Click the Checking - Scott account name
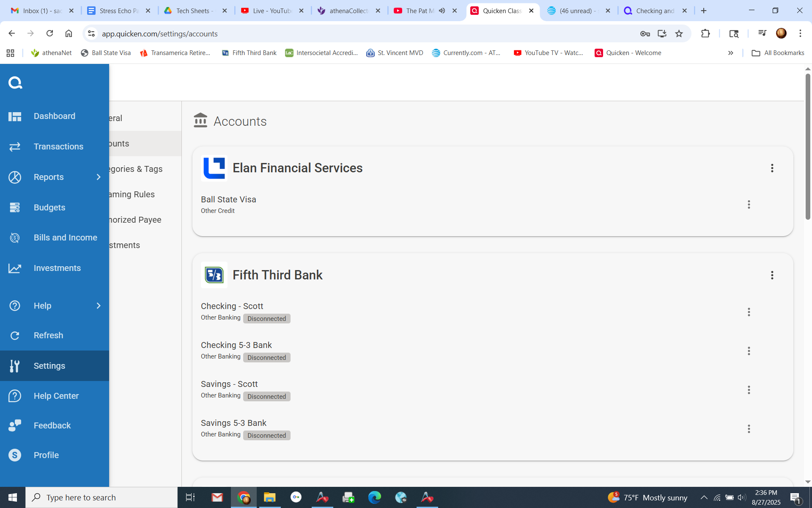This screenshot has width=812, height=508. click(x=232, y=306)
